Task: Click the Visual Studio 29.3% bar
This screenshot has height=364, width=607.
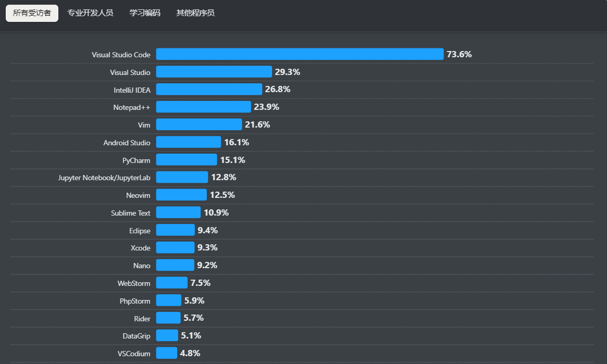Action: pyautogui.click(x=214, y=72)
